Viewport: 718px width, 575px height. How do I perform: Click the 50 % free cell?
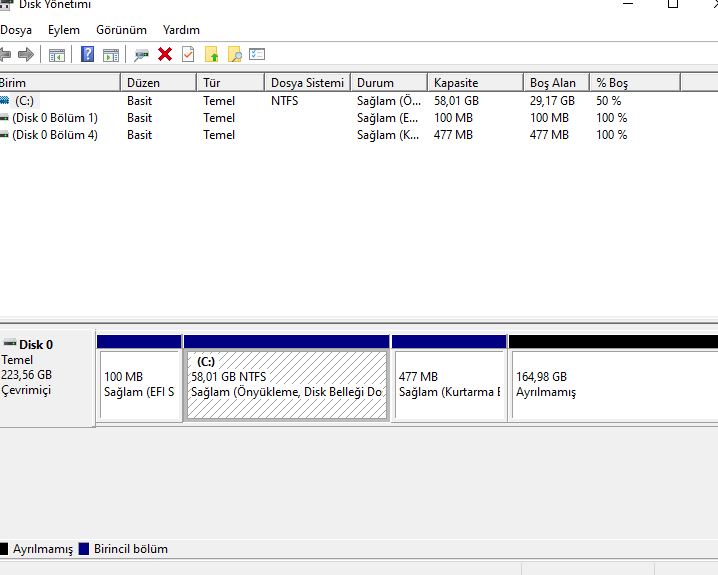pos(609,101)
